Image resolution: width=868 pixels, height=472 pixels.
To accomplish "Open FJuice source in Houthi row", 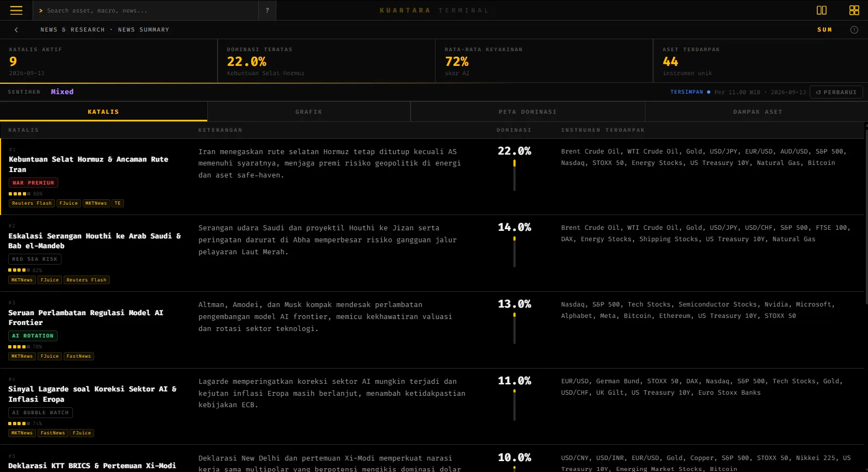I will pyautogui.click(x=49, y=280).
